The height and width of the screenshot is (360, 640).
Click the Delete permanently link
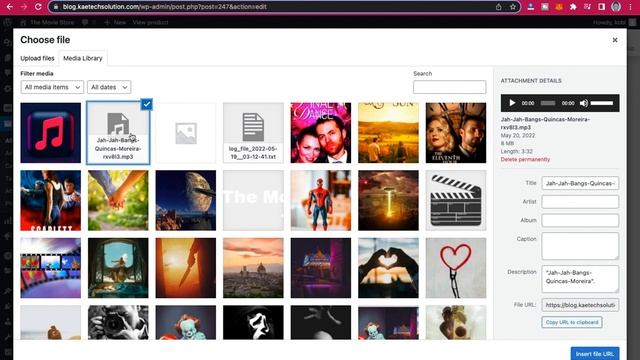coord(525,160)
